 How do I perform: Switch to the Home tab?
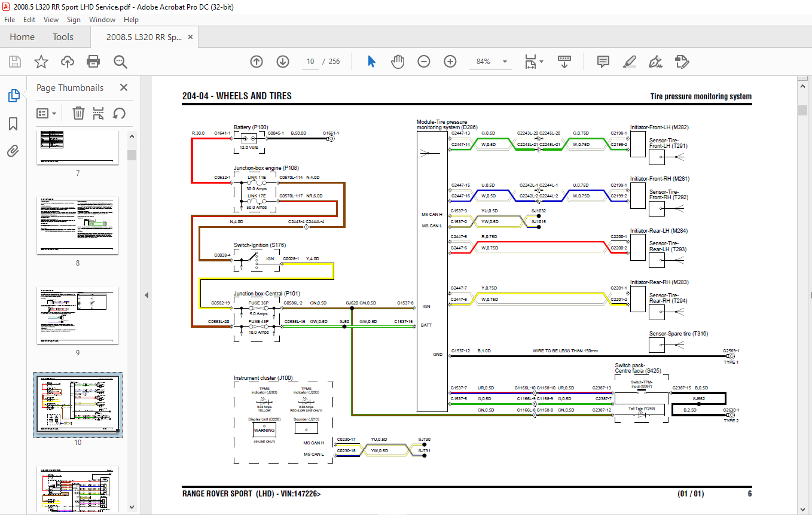[x=22, y=37]
